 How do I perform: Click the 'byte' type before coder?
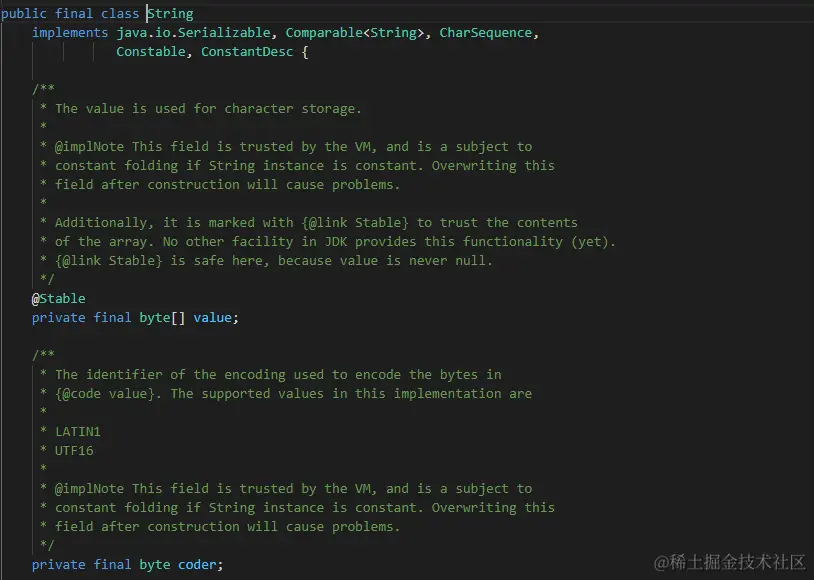(x=155, y=565)
